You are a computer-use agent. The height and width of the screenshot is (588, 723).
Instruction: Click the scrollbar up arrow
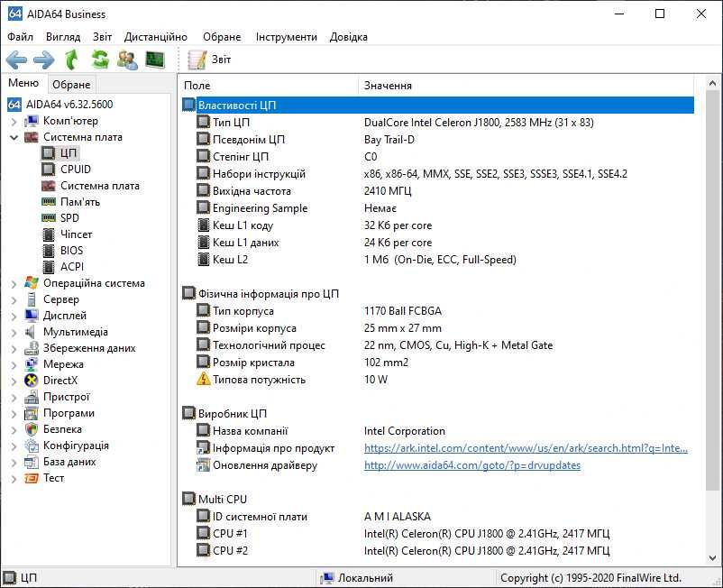click(x=712, y=84)
